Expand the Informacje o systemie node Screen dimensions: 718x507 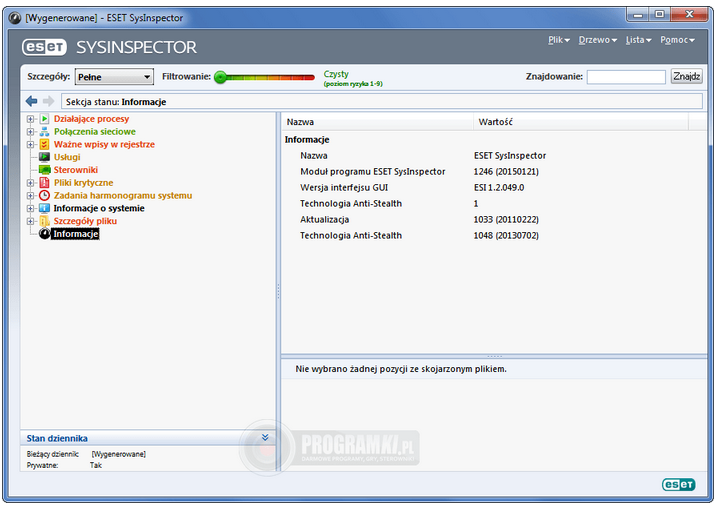coord(30,208)
